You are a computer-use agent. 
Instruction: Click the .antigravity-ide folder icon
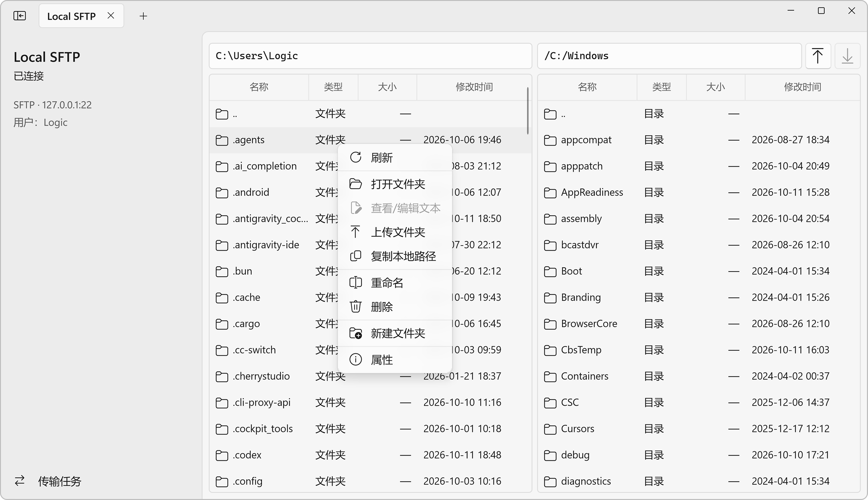pyautogui.click(x=222, y=245)
